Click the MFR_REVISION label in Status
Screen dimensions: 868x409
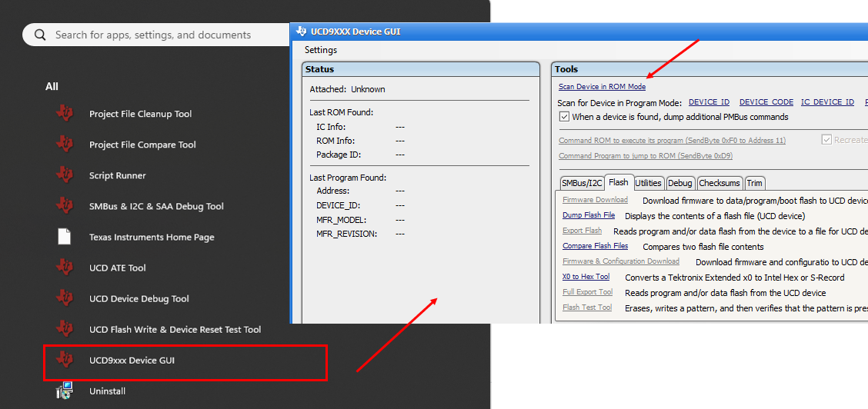(x=346, y=234)
